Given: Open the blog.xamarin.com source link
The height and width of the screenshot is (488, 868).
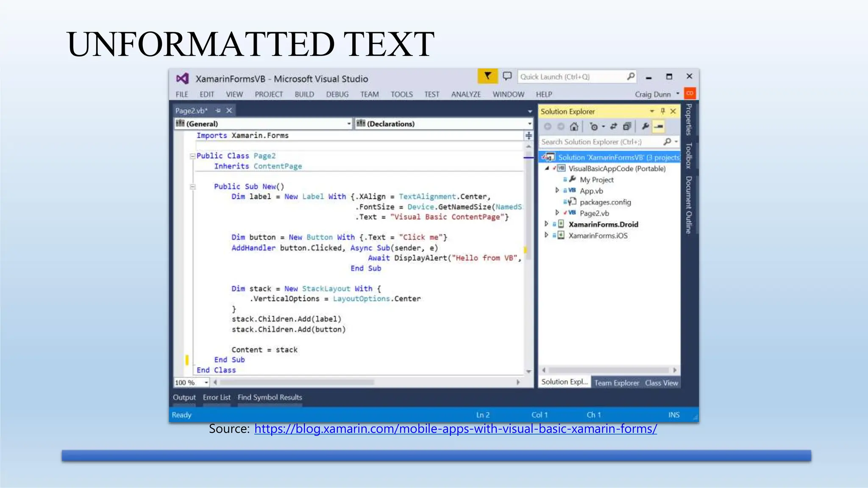Looking at the screenshot, I should coord(456,429).
